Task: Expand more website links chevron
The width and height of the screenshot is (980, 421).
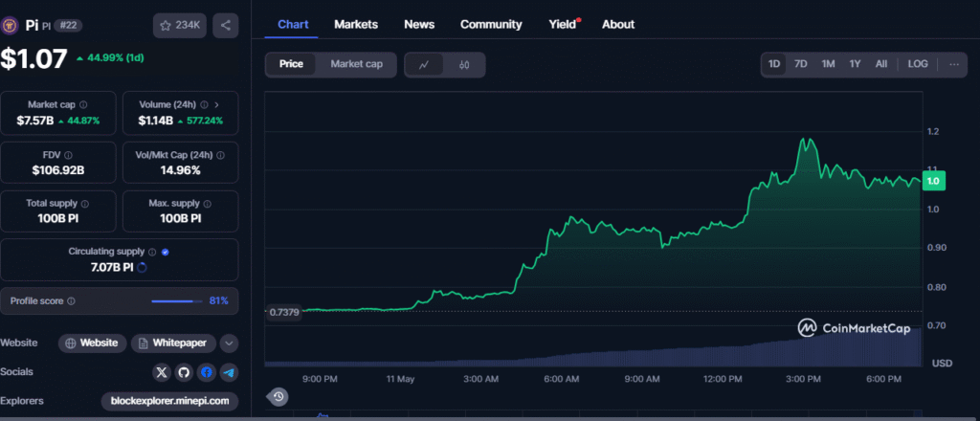Action: (230, 343)
